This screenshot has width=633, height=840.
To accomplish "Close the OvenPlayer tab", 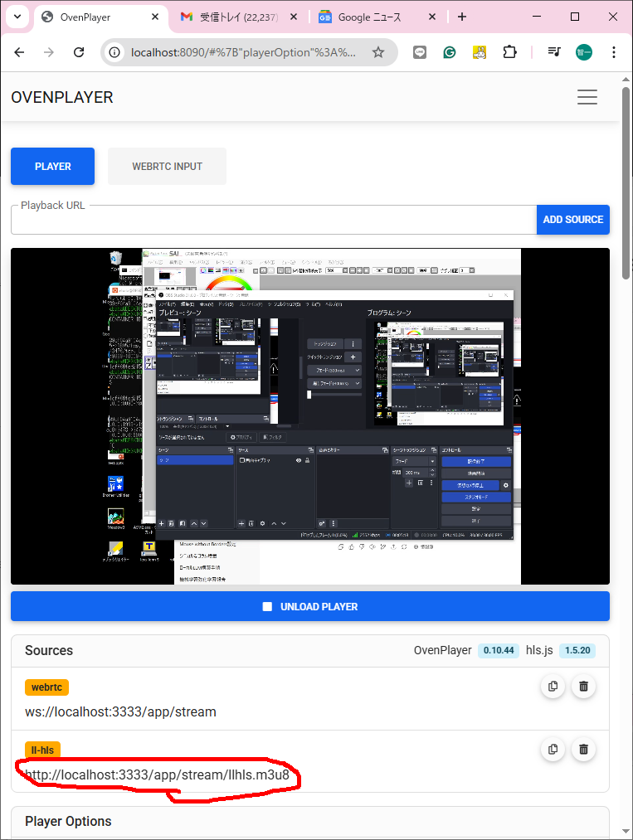I will (x=155, y=17).
